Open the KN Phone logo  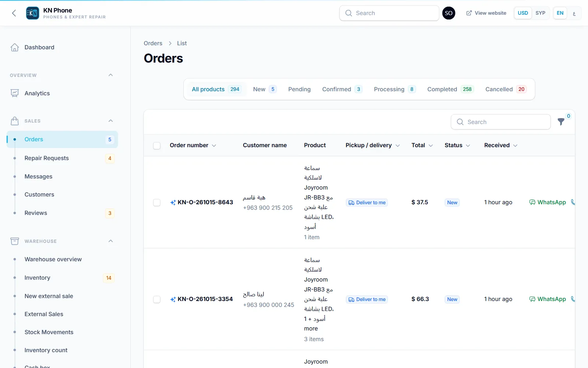(32, 13)
